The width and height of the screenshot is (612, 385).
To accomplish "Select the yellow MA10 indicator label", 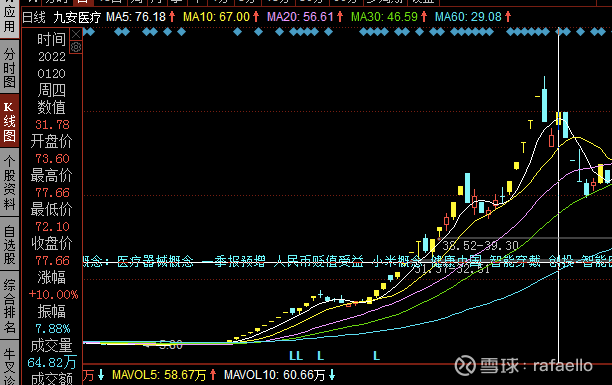I will [x=221, y=17].
